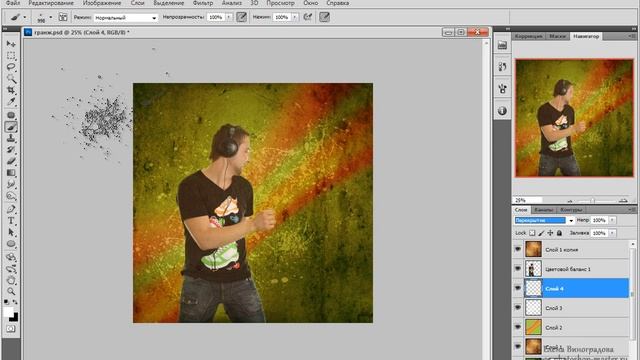
Task: Select the History Brush tool
Action: click(11, 150)
